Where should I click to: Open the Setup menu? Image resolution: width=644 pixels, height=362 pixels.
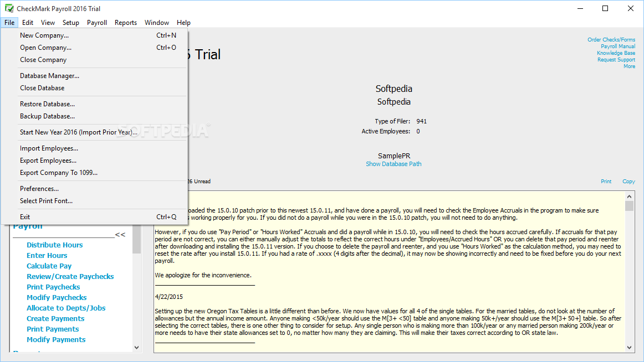tap(70, 23)
